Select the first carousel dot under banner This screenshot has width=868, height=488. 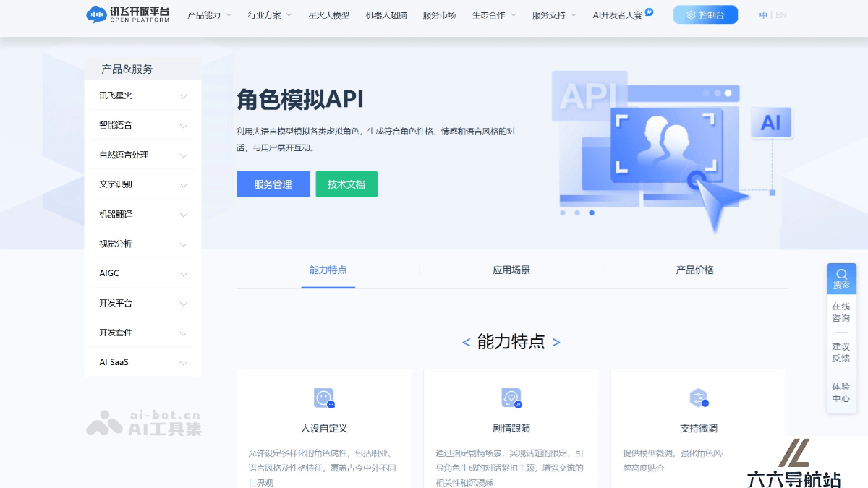(x=563, y=213)
